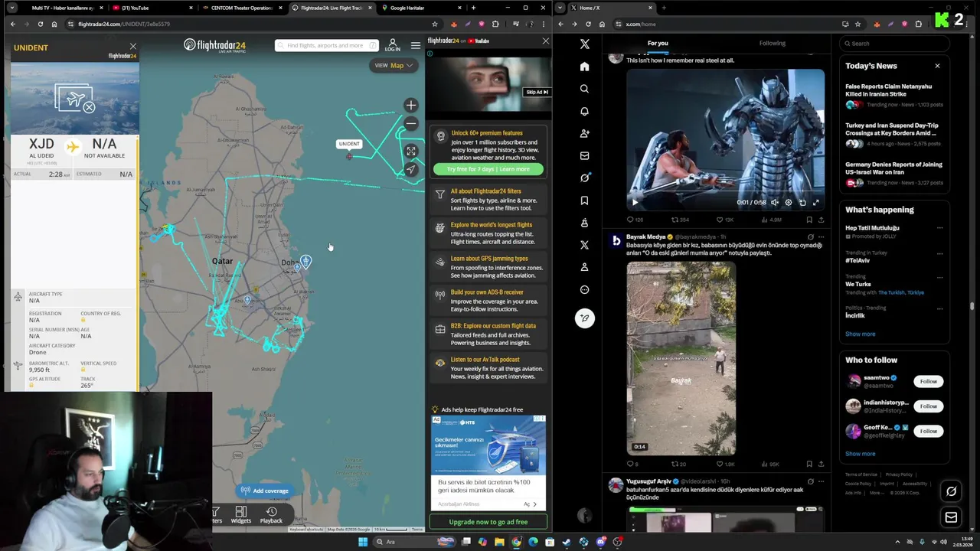The width and height of the screenshot is (980, 551).
Task: Open More circle icon in X sidebar
Action: (x=584, y=289)
